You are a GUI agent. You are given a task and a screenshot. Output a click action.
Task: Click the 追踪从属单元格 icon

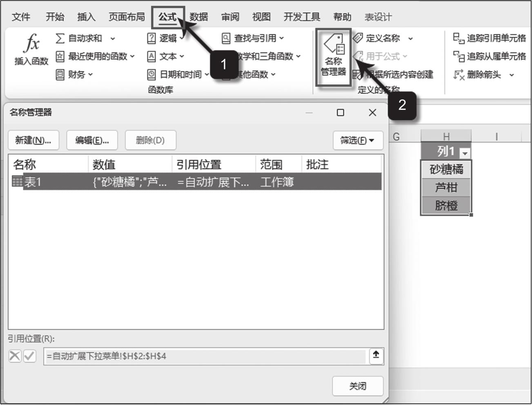[x=459, y=56]
